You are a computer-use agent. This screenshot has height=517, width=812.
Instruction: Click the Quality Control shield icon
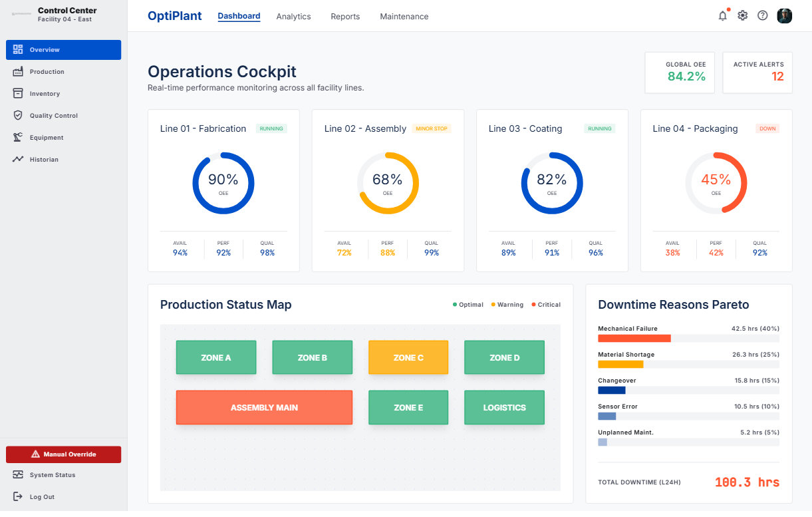(18, 115)
